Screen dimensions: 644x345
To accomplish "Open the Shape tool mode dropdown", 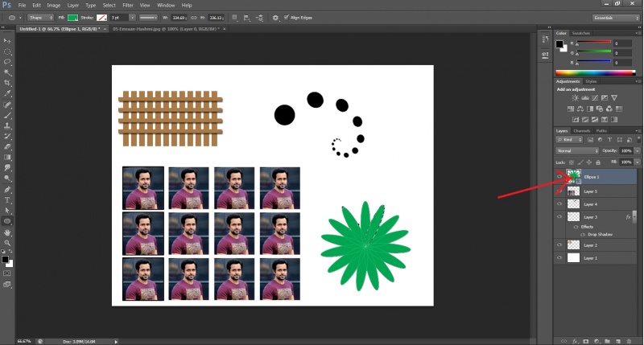I will click(x=40, y=17).
